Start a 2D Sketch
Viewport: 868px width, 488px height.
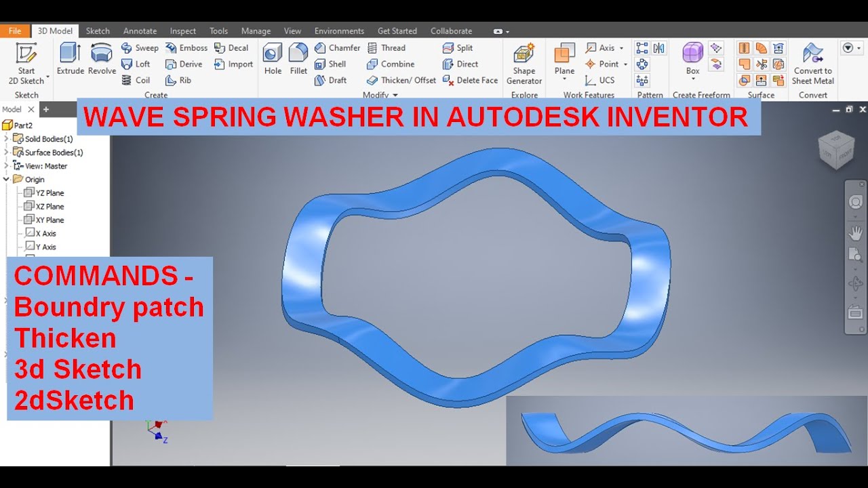(26, 62)
